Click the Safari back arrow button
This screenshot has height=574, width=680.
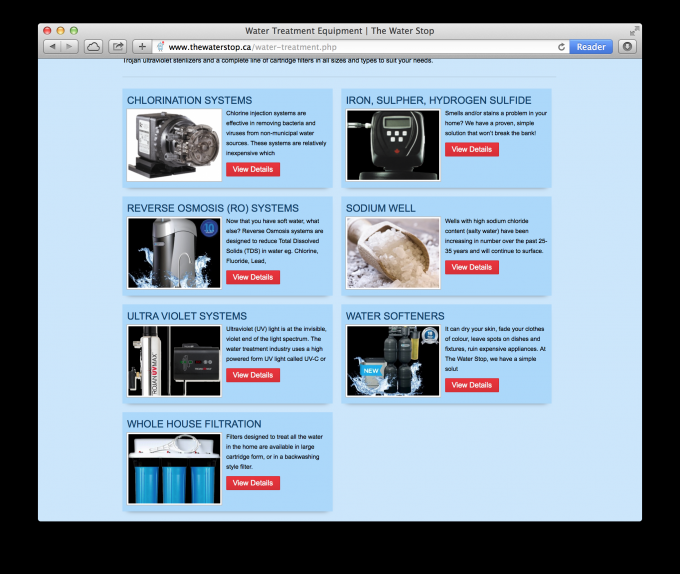[x=52, y=47]
